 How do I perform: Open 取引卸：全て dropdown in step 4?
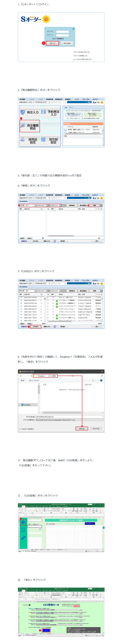coord(35,205)
